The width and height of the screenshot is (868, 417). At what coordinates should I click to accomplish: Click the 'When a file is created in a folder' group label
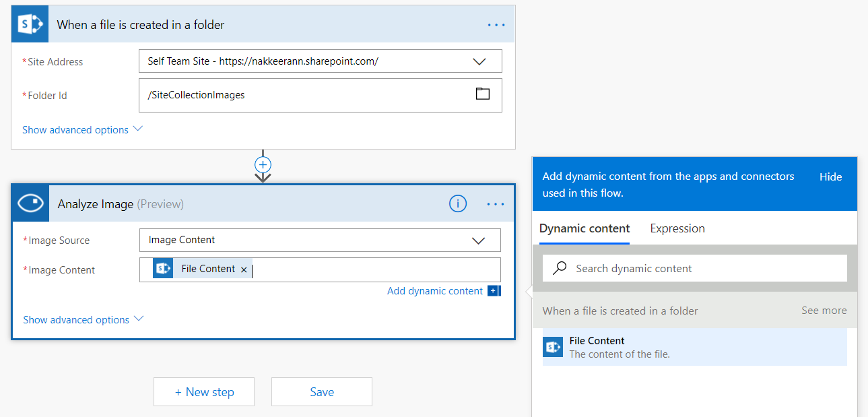pos(620,311)
